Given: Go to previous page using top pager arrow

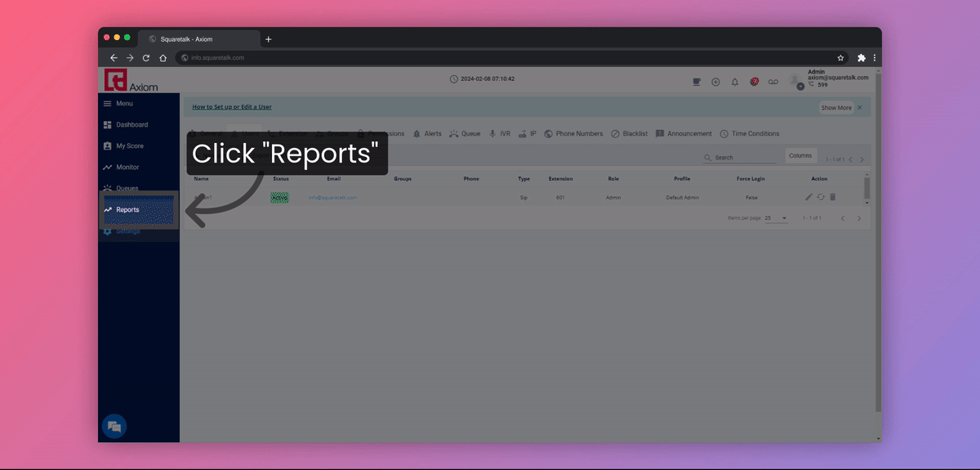Looking at the screenshot, I should pos(850,160).
